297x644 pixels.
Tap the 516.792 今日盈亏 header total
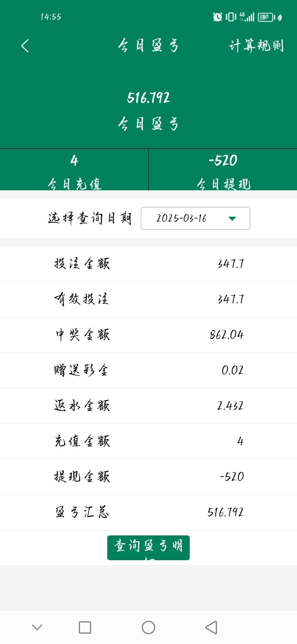(148, 98)
